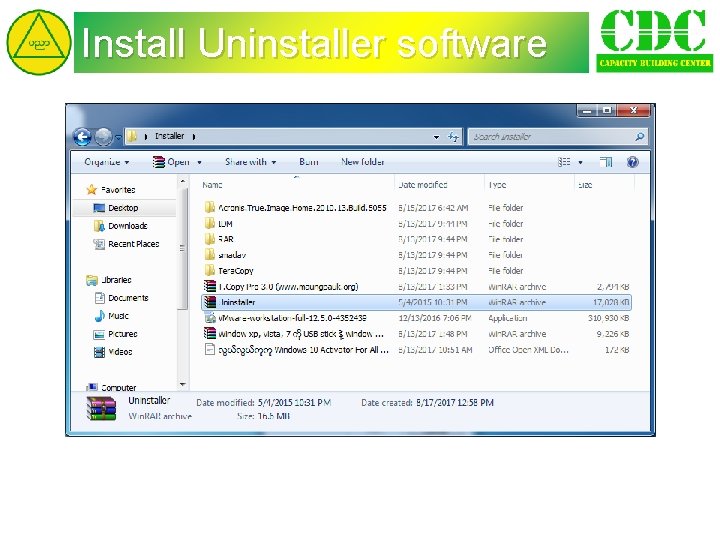This screenshot has height=540, width=720.
Task: Click 17,028 KB size of Uninstaller
Action: (611, 302)
